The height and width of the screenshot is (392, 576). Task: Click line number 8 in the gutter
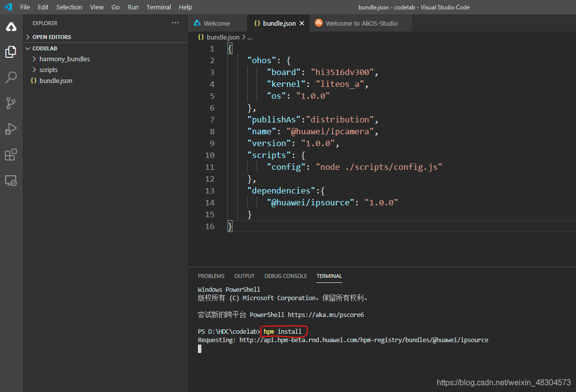click(x=212, y=131)
